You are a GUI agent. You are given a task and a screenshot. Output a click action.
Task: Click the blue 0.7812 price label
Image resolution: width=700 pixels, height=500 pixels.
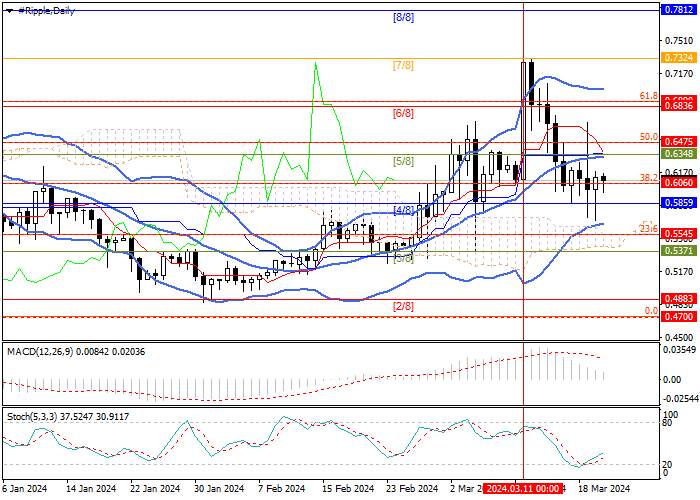679,10
